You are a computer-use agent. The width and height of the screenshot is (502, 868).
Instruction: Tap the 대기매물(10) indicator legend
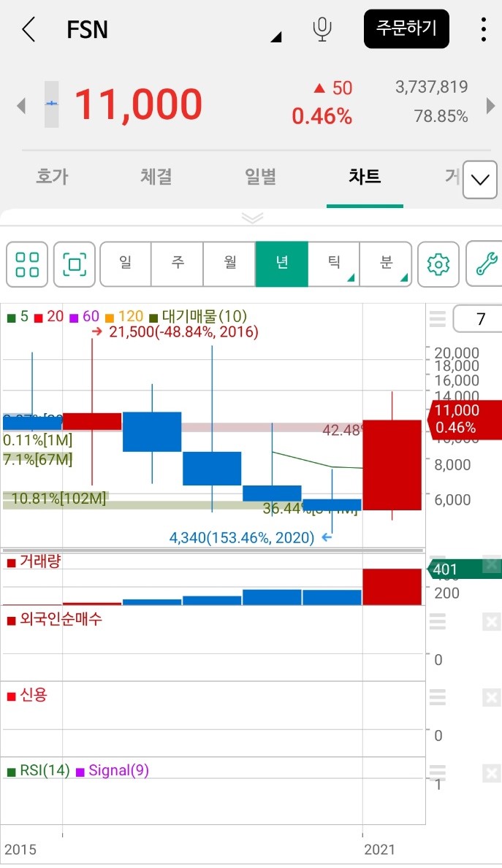(x=198, y=317)
